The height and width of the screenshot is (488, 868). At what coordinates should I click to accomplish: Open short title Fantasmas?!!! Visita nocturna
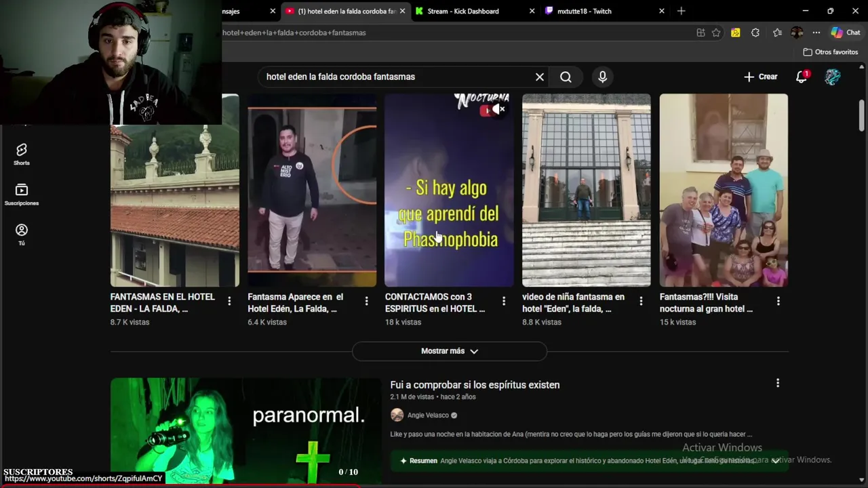point(706,303)
